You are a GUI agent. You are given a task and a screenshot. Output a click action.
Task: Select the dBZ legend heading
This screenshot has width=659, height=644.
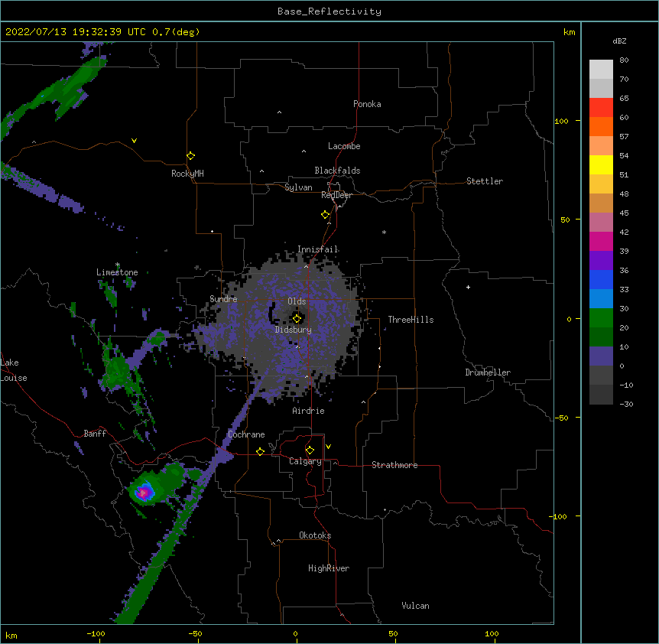click(619, 41)
